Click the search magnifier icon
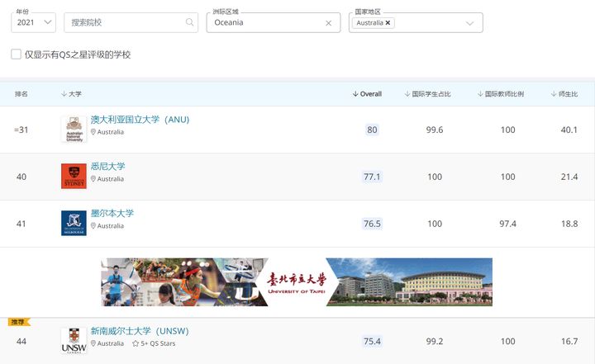595x364 pixels. click(189, 22)
